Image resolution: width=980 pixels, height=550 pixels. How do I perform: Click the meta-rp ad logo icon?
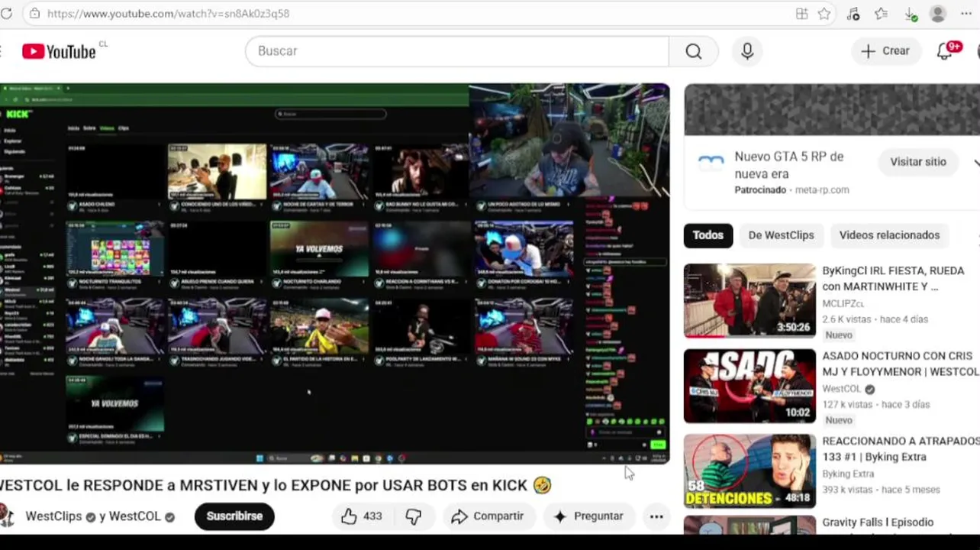[711, 163]
